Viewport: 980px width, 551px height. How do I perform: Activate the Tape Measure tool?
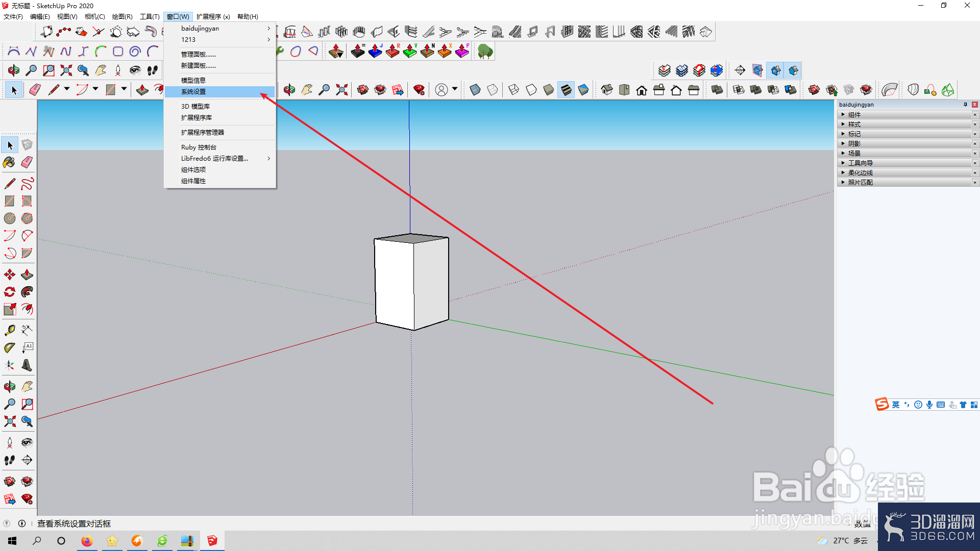10,331
